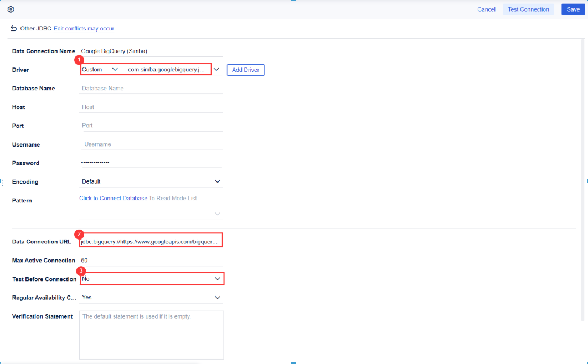Viewport: 588px width, 364px height.
Task: Click the 'Data Connection URL' label
Action: coord(42,242)
